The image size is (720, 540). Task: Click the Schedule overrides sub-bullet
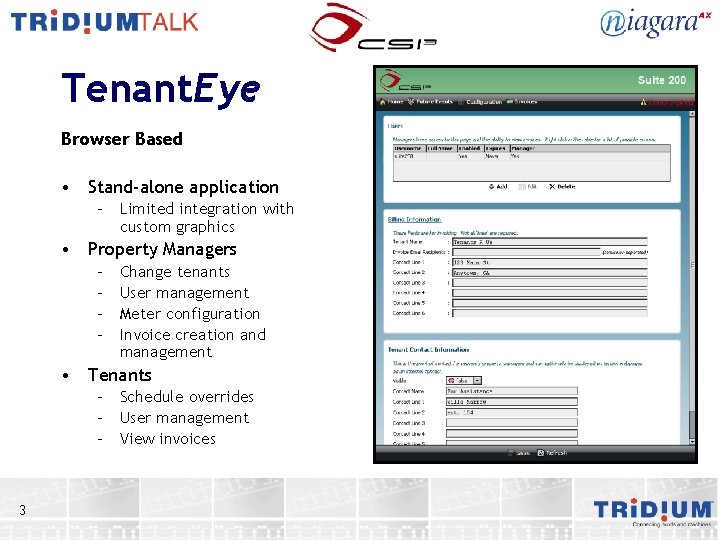point(186,397)
